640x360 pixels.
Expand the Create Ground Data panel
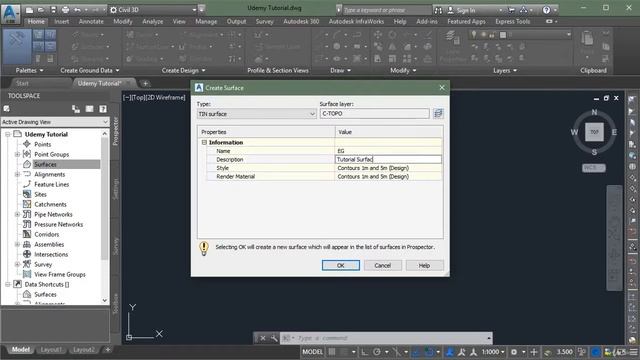tap(89, 70)
